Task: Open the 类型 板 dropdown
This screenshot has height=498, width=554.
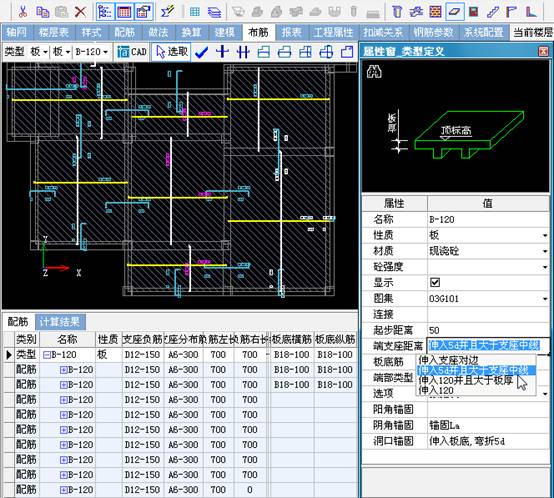Action: point(38,52)
